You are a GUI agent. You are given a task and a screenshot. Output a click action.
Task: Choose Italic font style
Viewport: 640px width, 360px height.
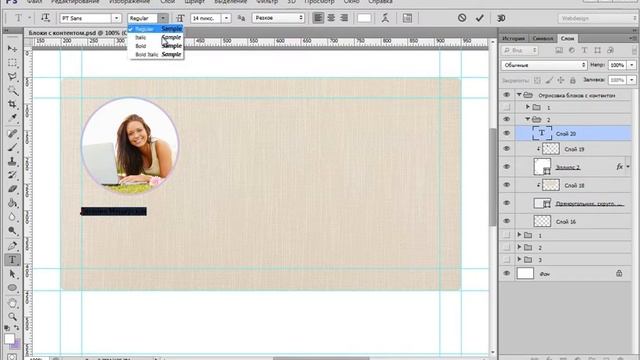pyautogui.click(x=156, y=38)
